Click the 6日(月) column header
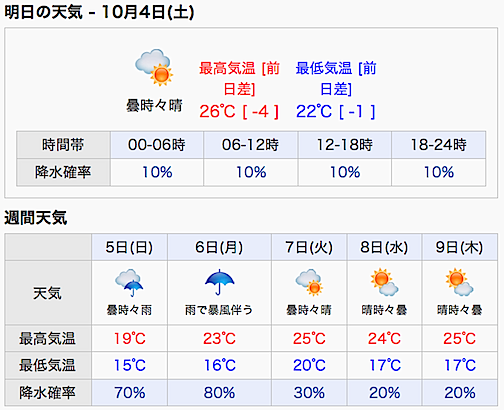The height and width of the screenshot is (410, 504). click(219, 247)
